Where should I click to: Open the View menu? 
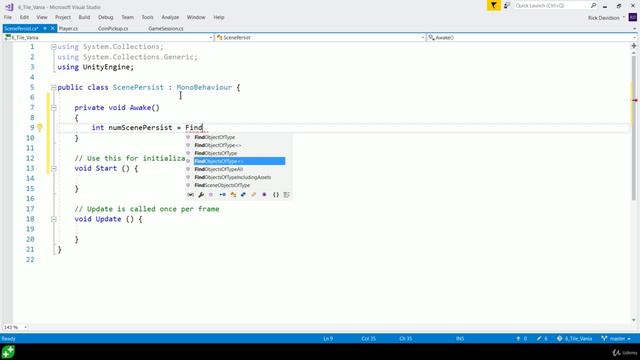point(42,17)
